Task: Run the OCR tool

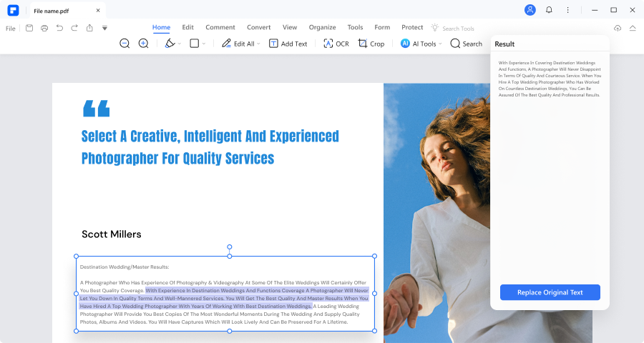Action: click(x=336, y=44)
